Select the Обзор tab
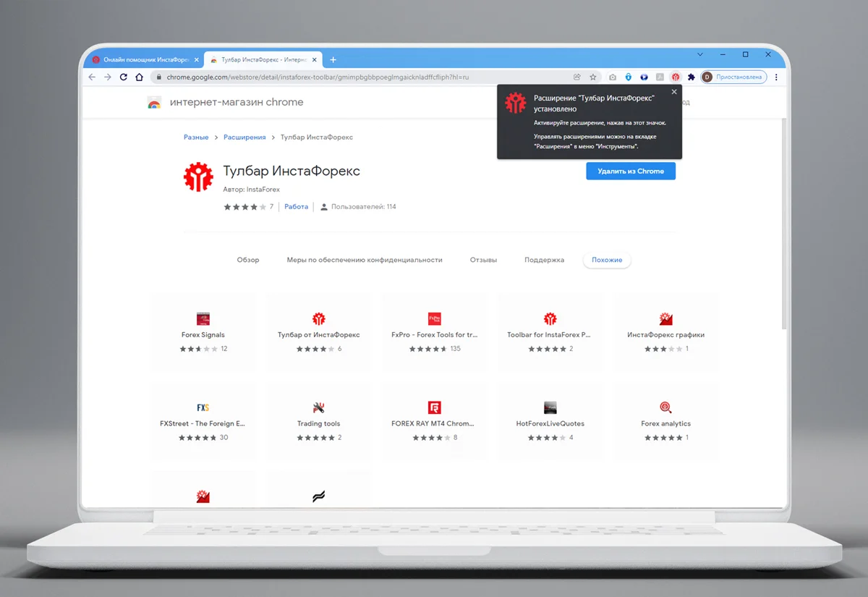 (247, 260)
